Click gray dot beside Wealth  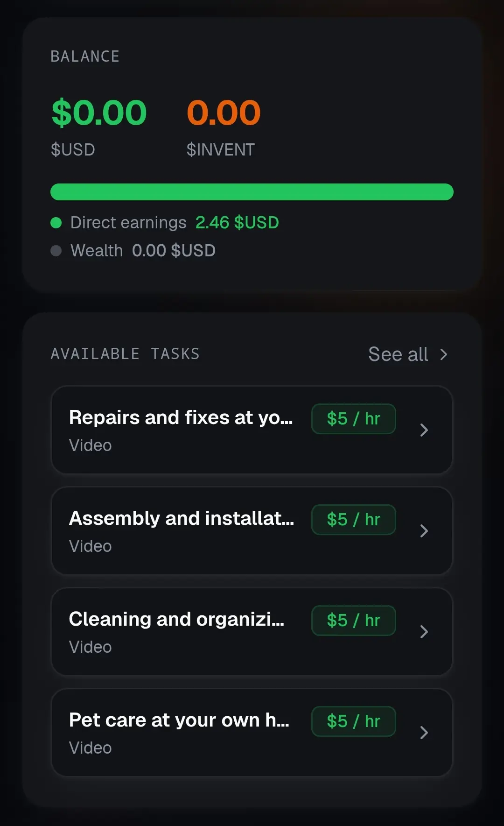point(56,251)
